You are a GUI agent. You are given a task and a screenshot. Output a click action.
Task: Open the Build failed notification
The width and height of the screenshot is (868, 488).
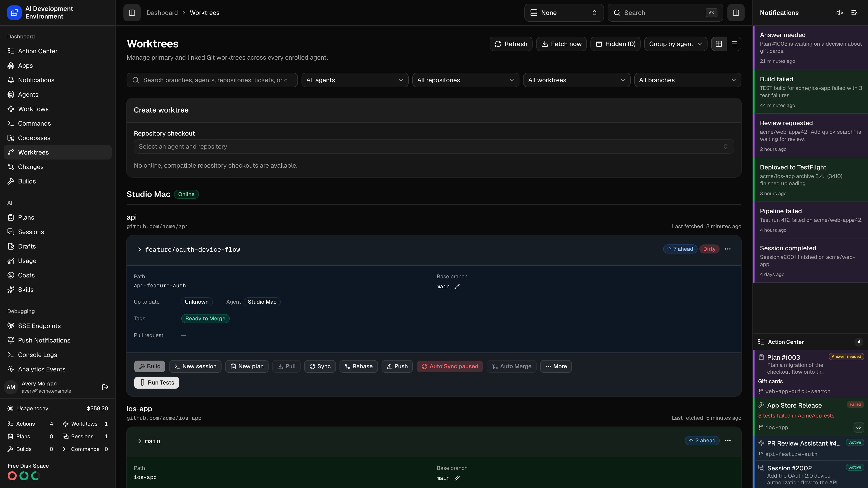click(810, 92)
